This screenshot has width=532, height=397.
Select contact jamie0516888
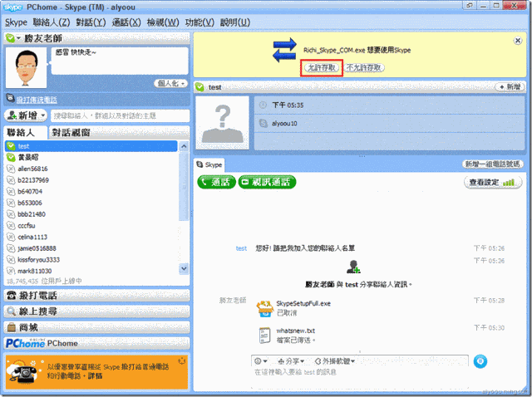(91, 248)
